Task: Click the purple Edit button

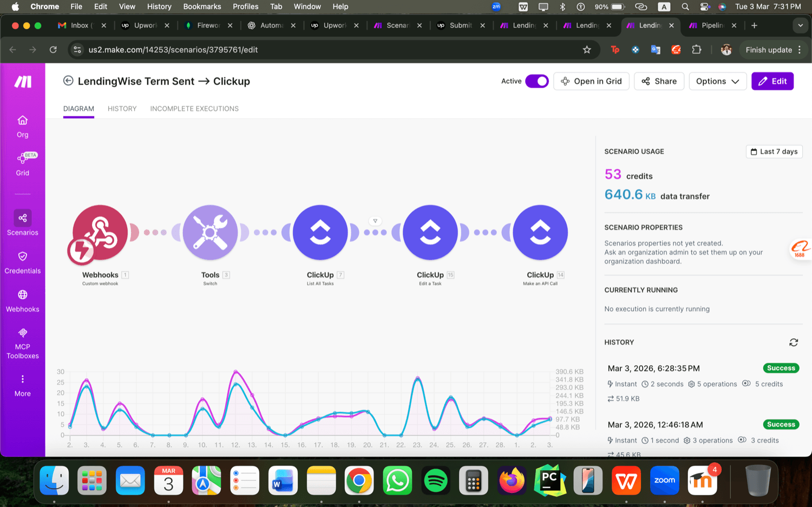Action: pyautogui.click(x=772, y=81)
